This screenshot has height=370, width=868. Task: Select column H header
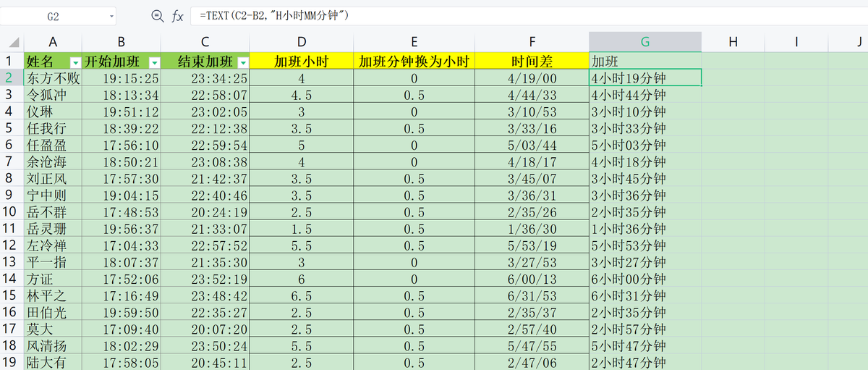pos(733,42)
